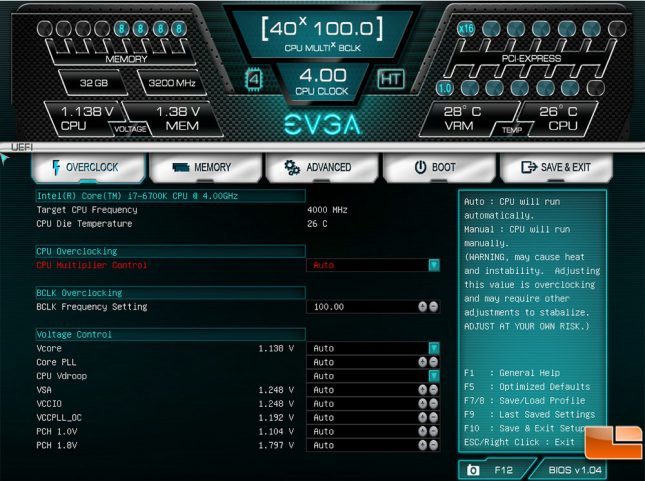
Task: Click the F10 Save & Exit Setup line
Action: coord(525,428)
